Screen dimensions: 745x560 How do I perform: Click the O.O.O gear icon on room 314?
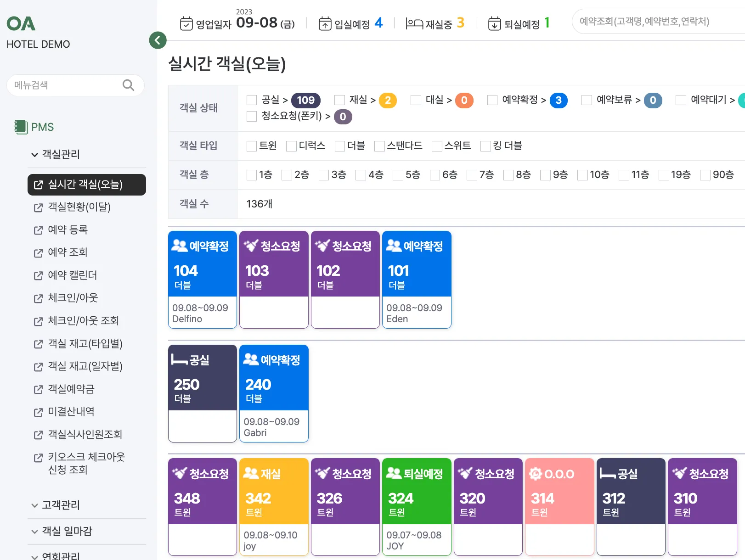[535, 473]
